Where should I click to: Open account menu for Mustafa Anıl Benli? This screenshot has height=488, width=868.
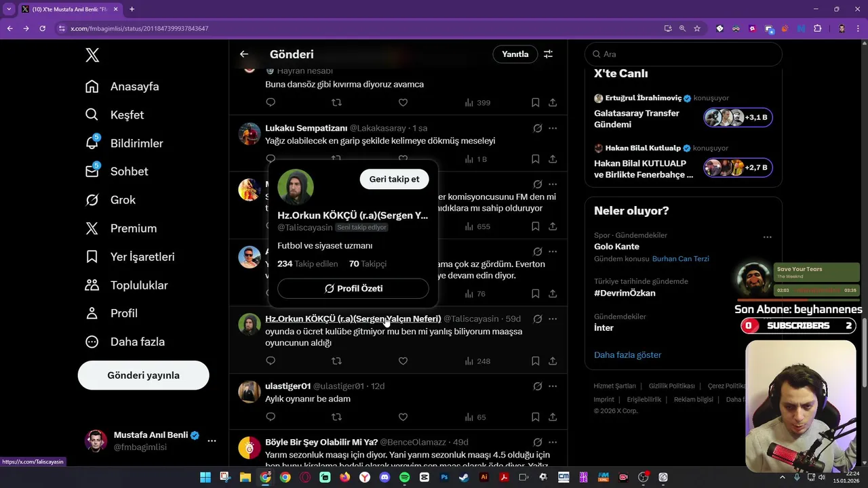click(212, 441)
